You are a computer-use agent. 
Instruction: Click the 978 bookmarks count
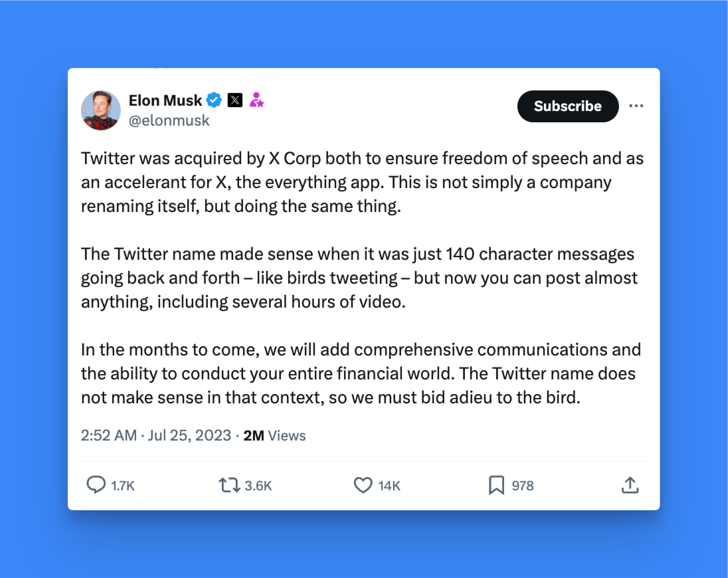click(523, 486)
